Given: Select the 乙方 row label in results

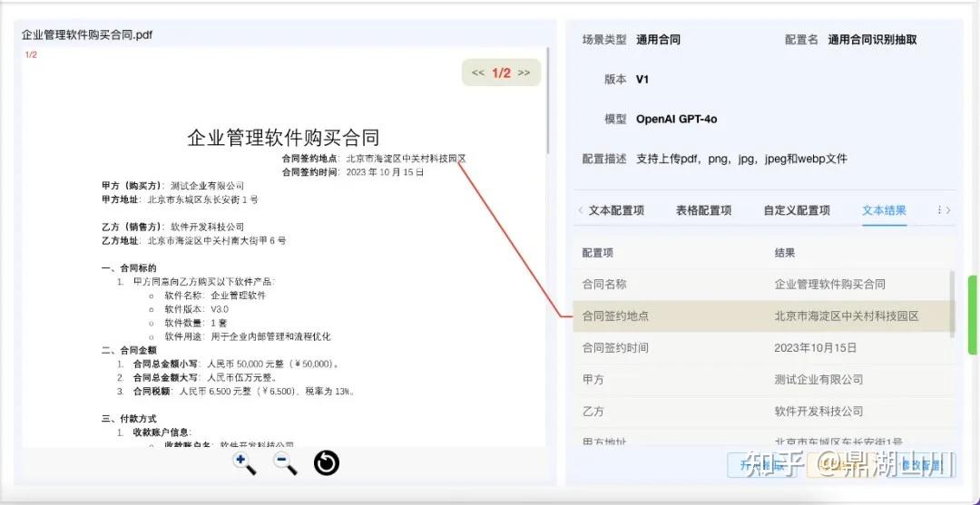Looking at the screenshot, I should [593, 412].
